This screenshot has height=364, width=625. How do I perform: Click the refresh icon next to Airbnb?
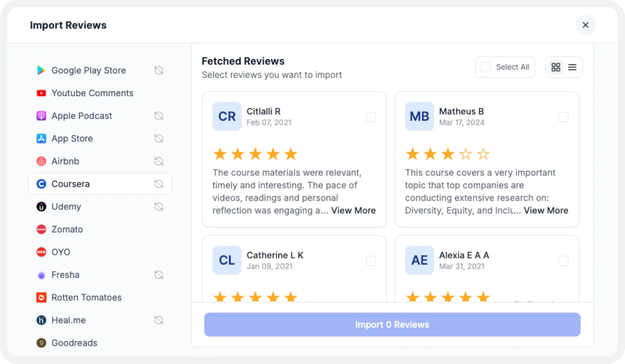(x=159, y=161)
